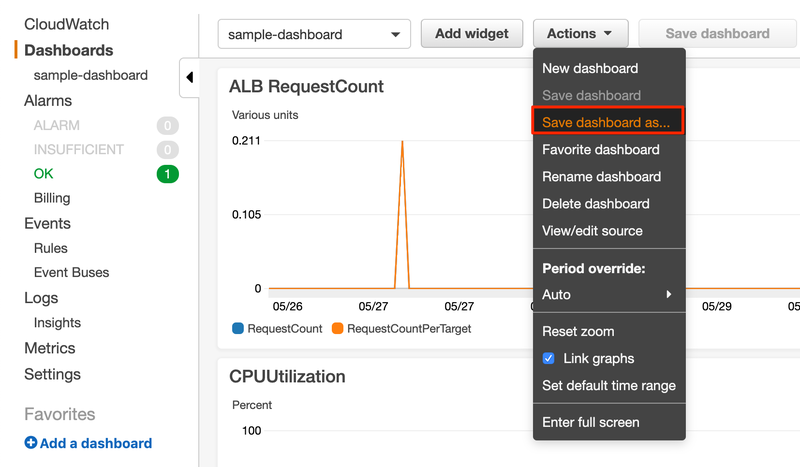Click the ALB RequestCount widget title
The height and width of the screenshot is (467, 800).
coord(306,86)
